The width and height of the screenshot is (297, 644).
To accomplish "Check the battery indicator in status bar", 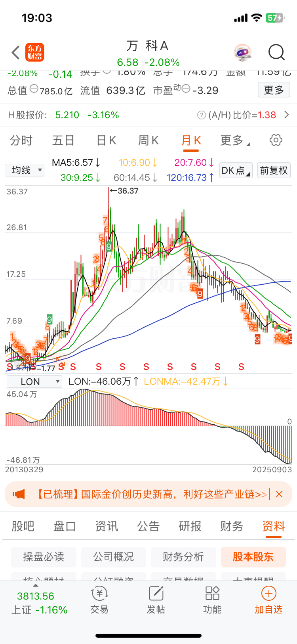I will point(275,18).
